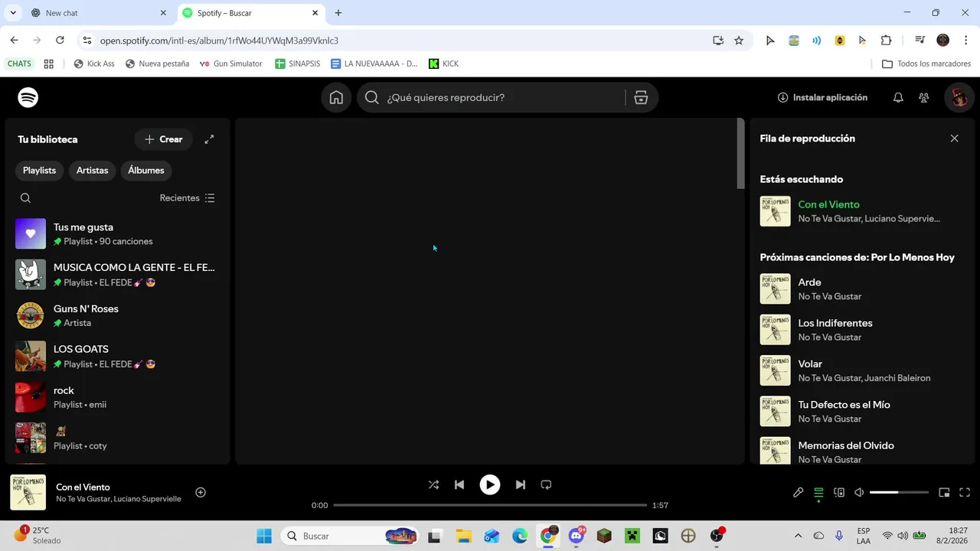
Task: Open the lyrics microphone icon
Action: point(798,492)
